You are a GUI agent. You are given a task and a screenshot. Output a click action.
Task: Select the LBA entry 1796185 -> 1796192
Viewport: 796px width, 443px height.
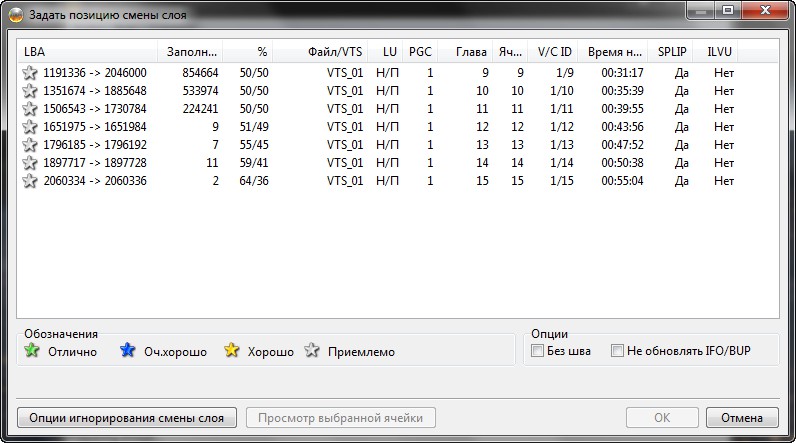[95, 145]
